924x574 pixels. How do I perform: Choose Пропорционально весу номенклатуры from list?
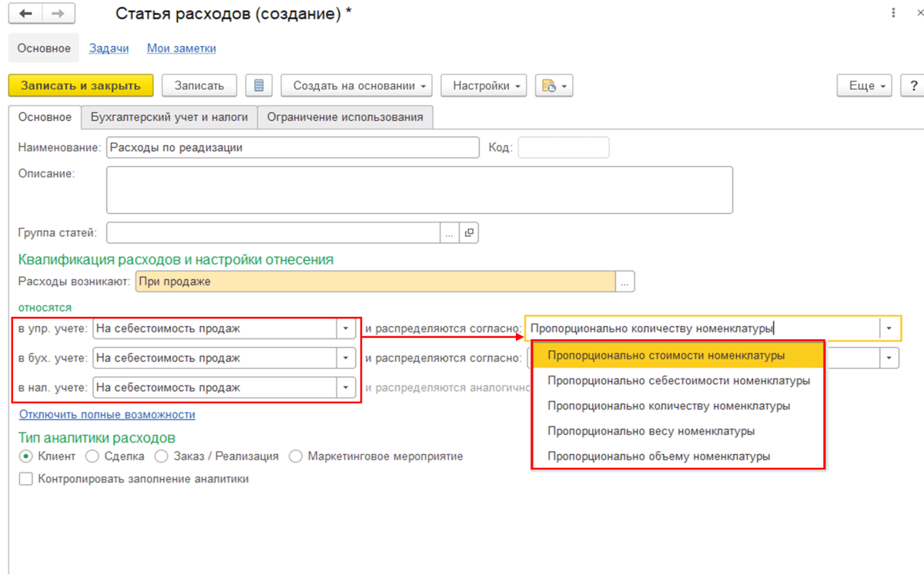(651, 431)
